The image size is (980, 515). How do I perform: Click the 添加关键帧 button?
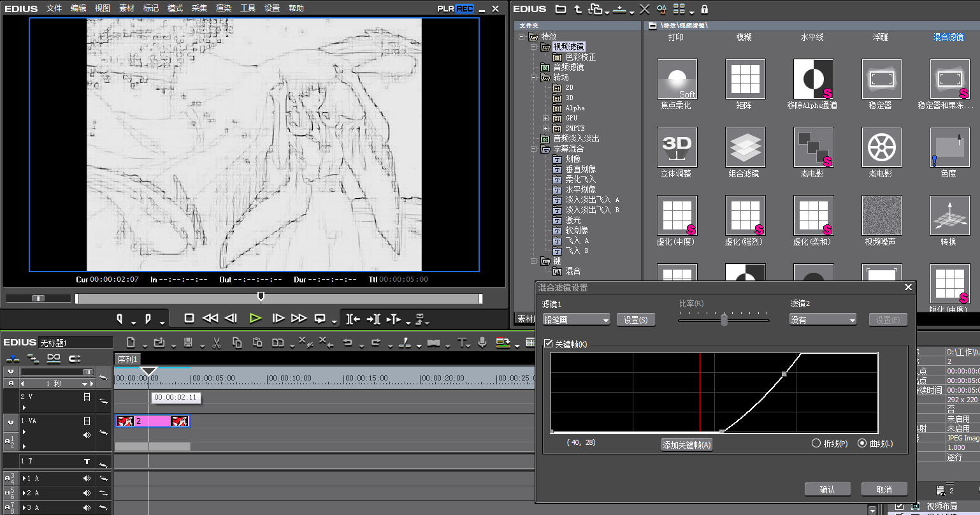686,445
